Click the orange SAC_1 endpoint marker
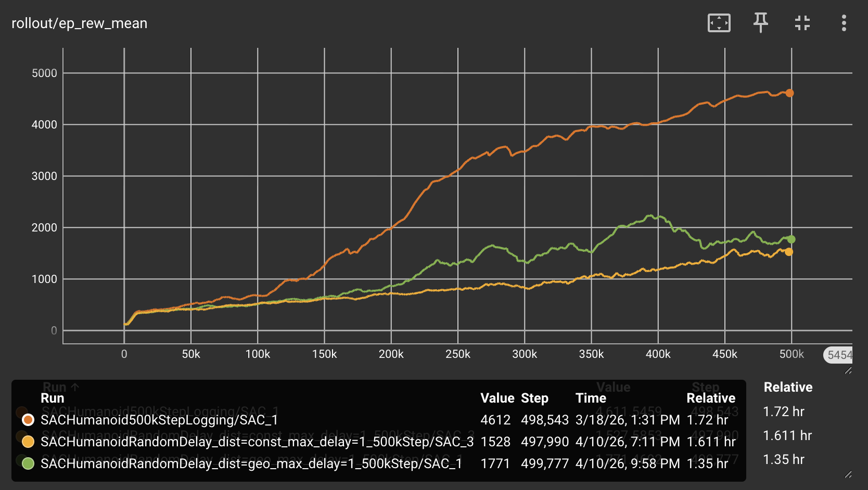The width and height of the screenshot is (868, 490). 789,93
